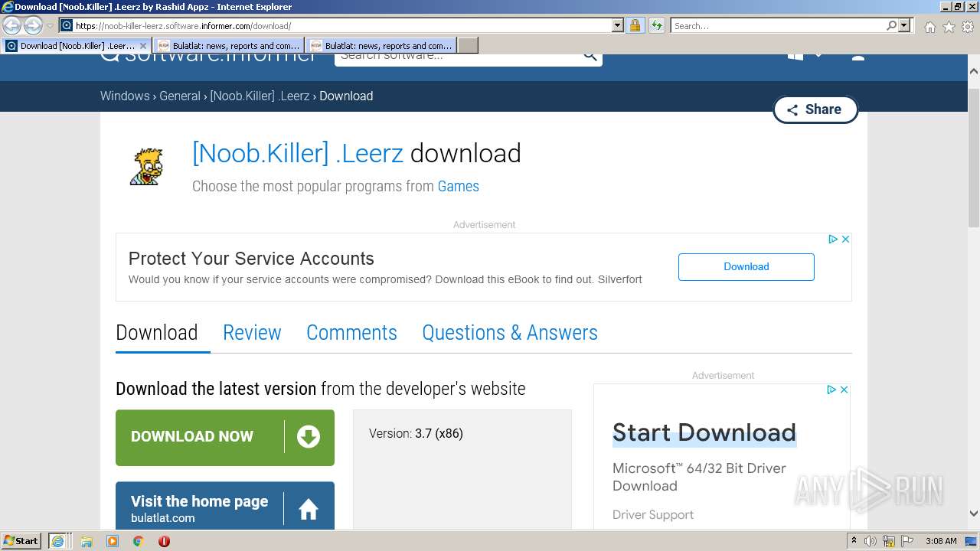980x551 pixels.
Task: Launch Google Chrome from taskbar
Action: point(139,541)
